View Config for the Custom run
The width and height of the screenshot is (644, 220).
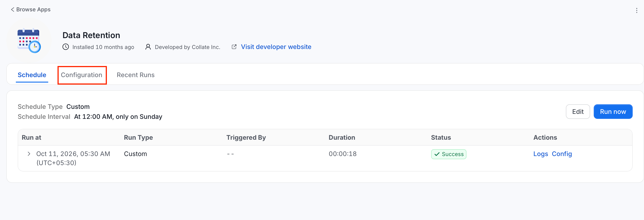[x=562, y=154]
